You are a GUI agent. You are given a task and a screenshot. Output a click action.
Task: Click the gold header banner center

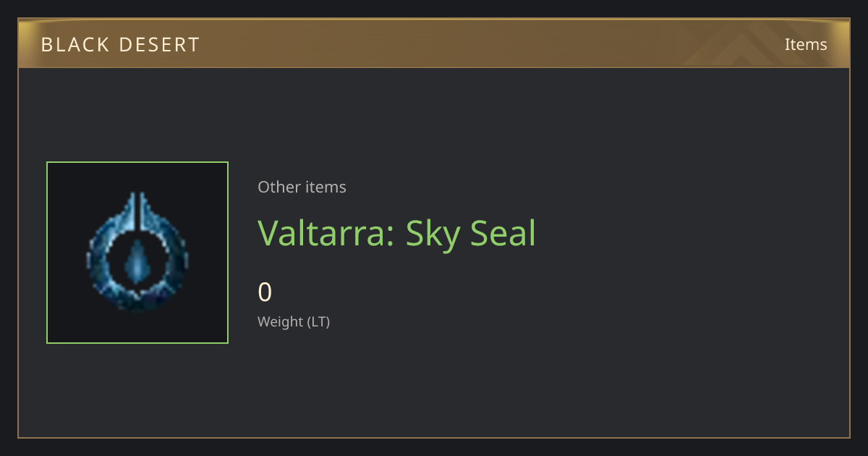tap(434, 44)
